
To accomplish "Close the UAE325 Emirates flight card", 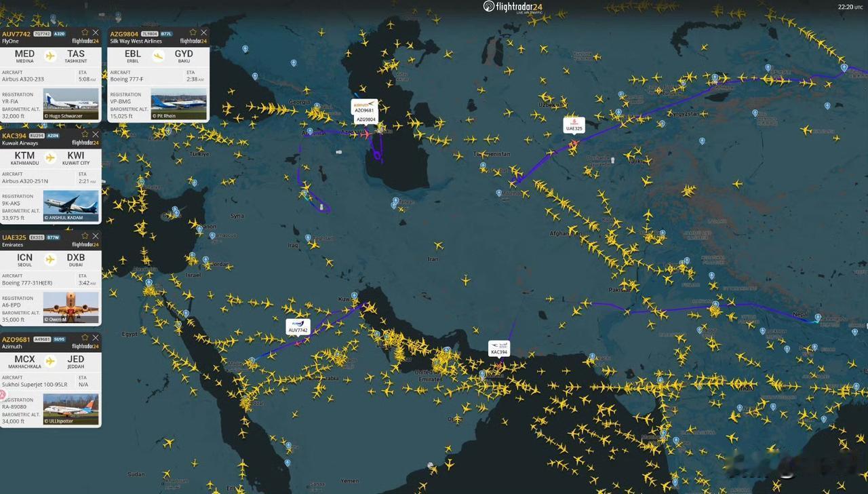I will (96, 236).
